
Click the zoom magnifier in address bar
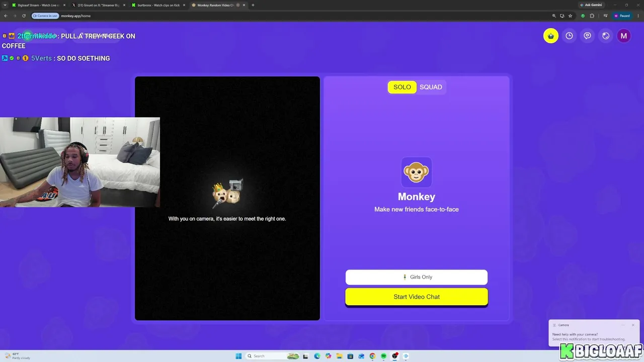(x=554, y=16)
